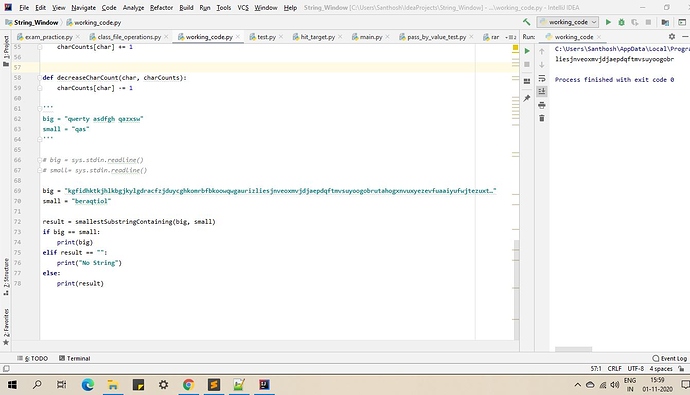Switch to the class_file_operations.py tab
The height and width of the screenshot is (395, 690).
coord(129,37)
